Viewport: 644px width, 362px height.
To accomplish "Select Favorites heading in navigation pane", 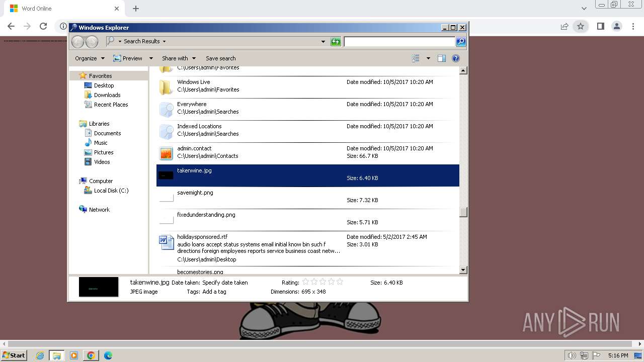I will point(100,76).
